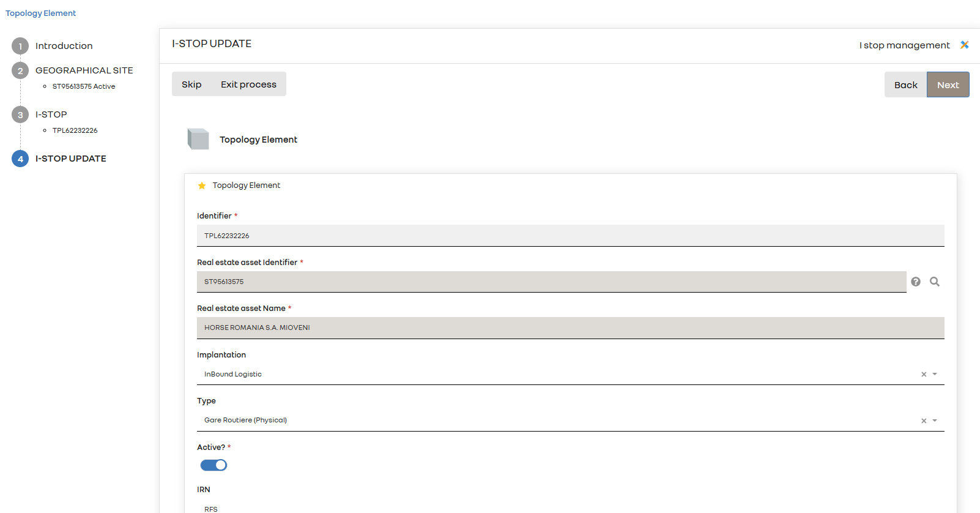Go to step 1 Introduction circle
The height and width of the screenshot is (513, 980).
[x=20, y=46]
